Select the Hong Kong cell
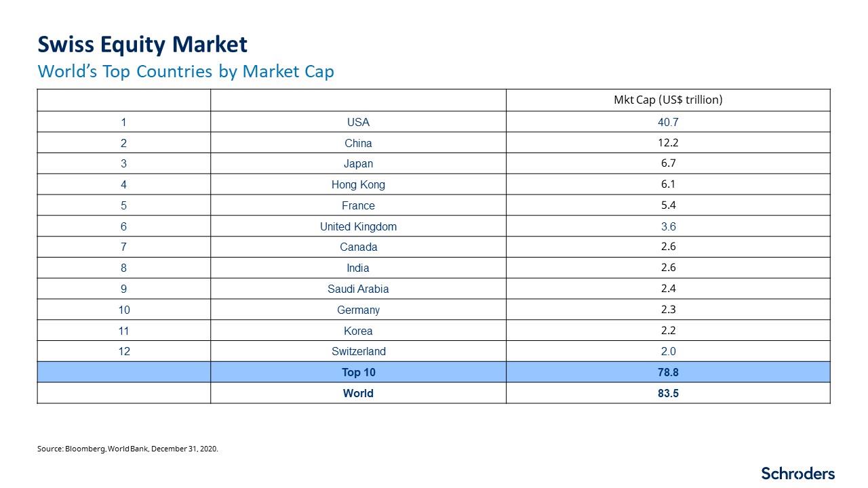 pyautogui.click(x=358, y=185)
